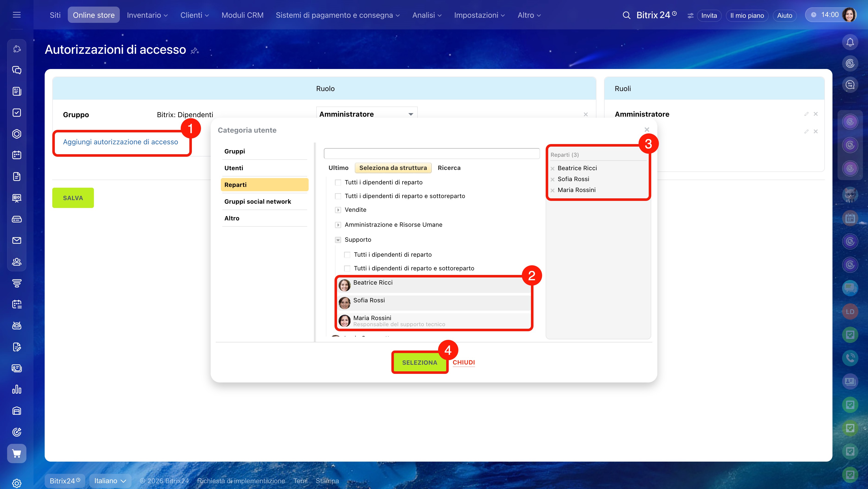The width and height of the screenshot is (868, 489).
Task: Open the calendar sidebar icon
Action: click(x=16, y=155)
